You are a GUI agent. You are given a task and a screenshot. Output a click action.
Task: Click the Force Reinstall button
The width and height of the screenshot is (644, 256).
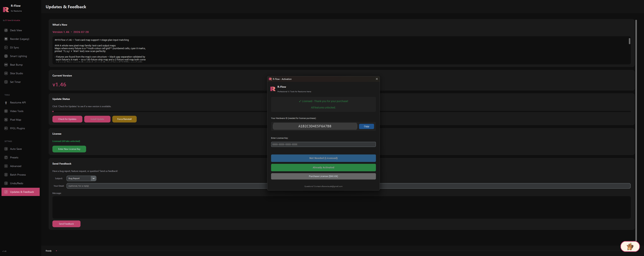tap(124, 119)
